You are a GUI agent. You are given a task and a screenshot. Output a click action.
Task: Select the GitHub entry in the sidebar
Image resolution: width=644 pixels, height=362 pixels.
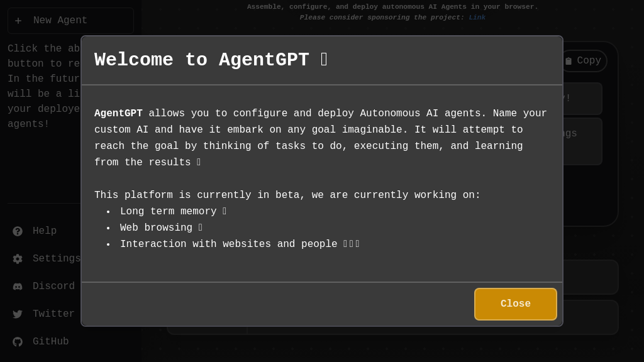point(51,341)
